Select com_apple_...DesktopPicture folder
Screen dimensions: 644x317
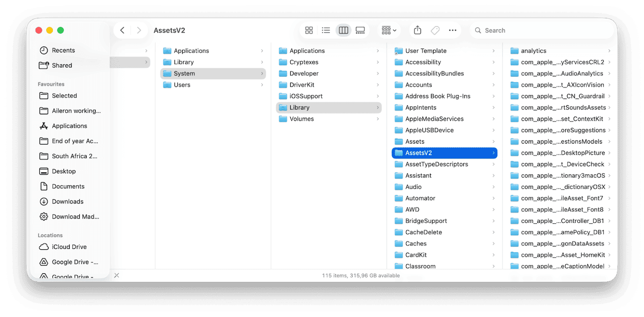click(x=560, y=153)
